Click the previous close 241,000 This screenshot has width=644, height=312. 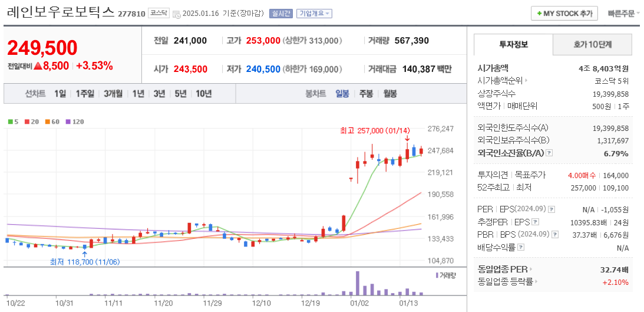pyautogui.click(x=190, y=41)
